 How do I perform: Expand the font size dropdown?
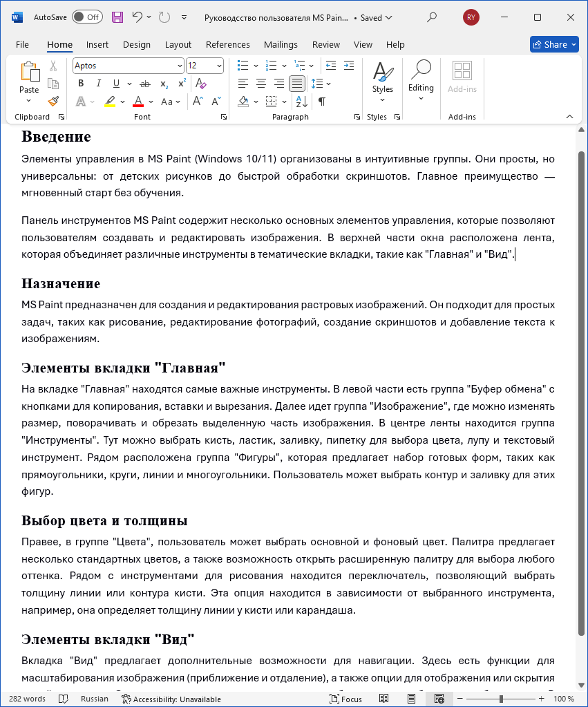coord(220,66)
